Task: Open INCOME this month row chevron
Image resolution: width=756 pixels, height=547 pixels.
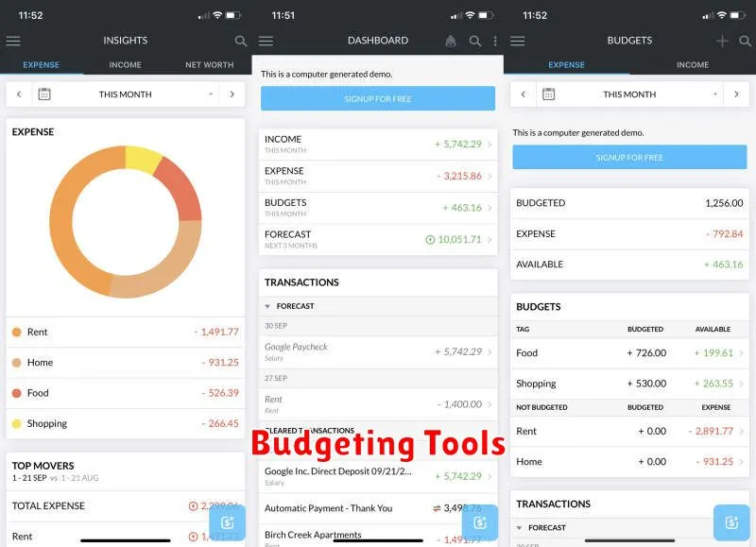Action: tap(490, 145)
